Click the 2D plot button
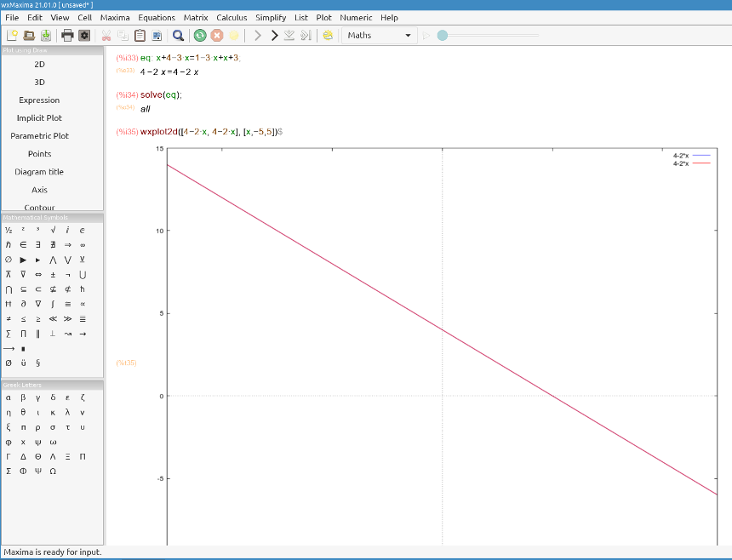This screenshot has height=560, width=732. click(x=39, y=64)
